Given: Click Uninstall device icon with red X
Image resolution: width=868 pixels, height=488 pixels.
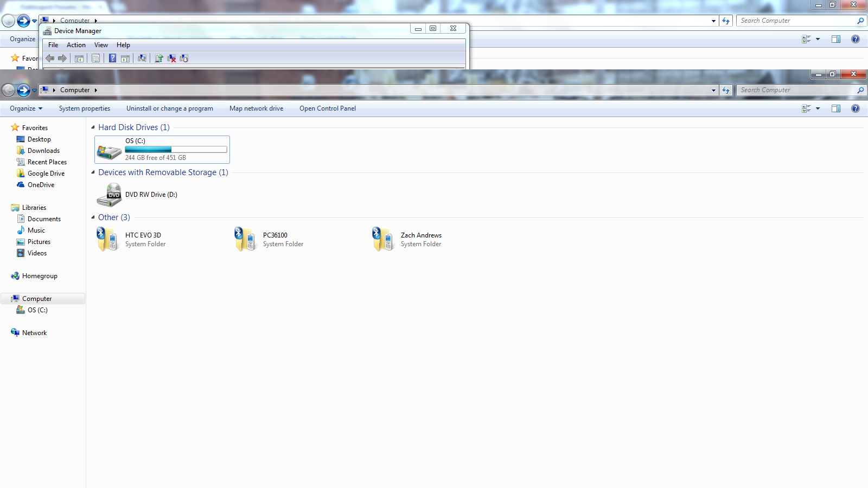Looking at the screenshot, I should click(x=171, y=58).
